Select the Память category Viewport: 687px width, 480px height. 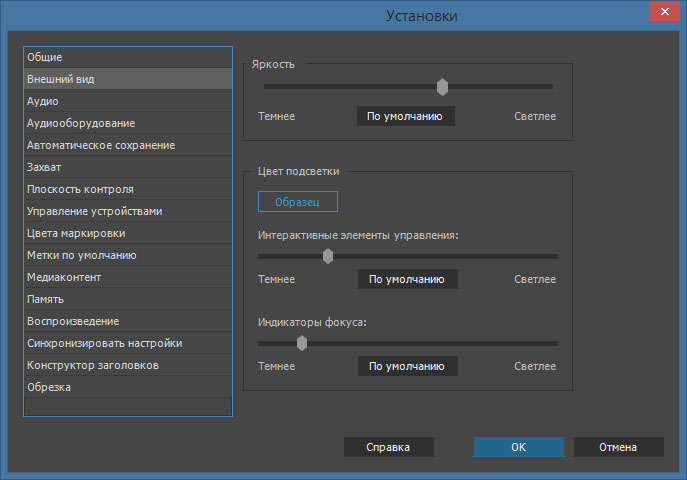pos(128,299)
